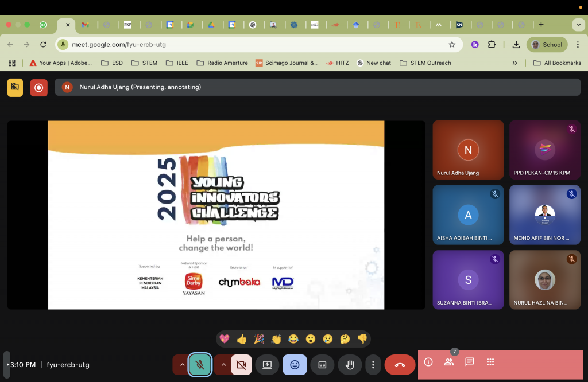Viewport: 588px width, 382px height.
Task: Expand the handle arrow beside 3:10 PM
Action: (7, 365)
